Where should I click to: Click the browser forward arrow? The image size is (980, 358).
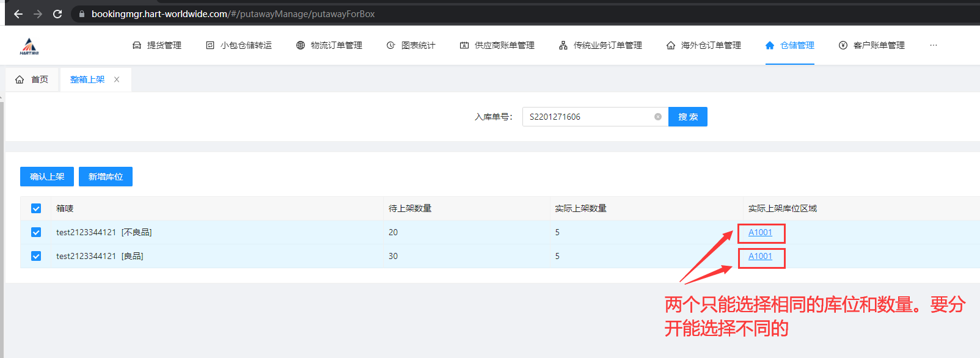[x=38, y=13]
